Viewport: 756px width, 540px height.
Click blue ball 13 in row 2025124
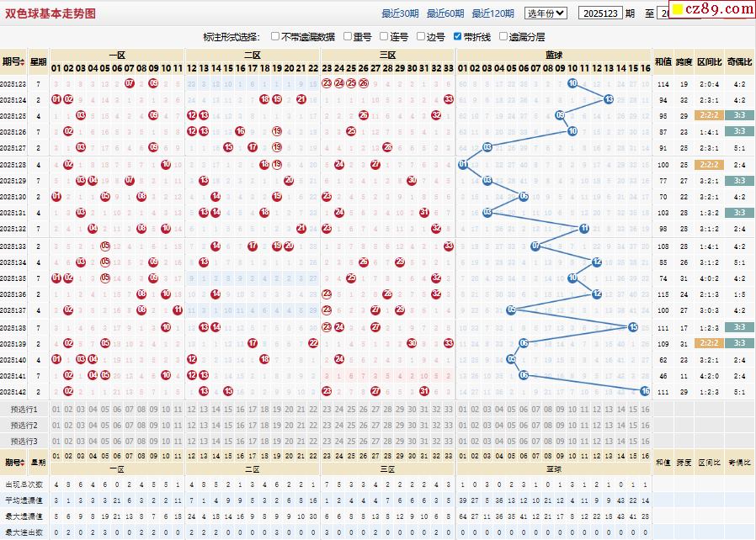tap(609, 99)
